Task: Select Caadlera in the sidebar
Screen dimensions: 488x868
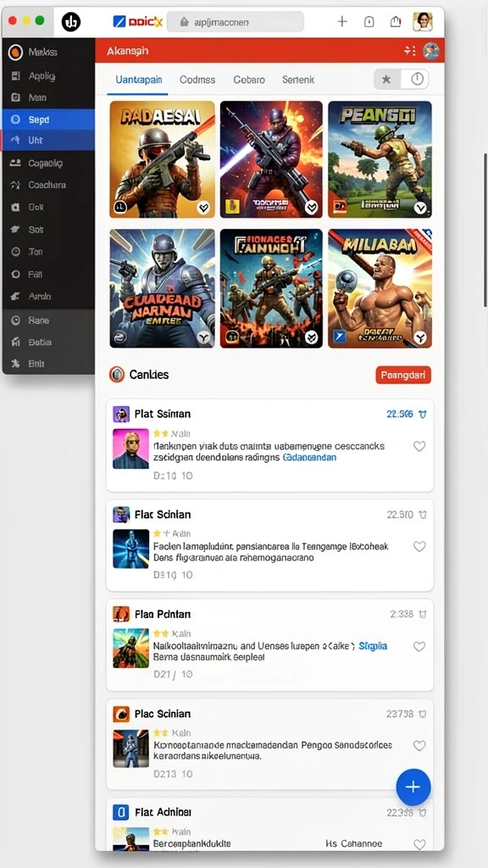Action: tap(48, 185)
